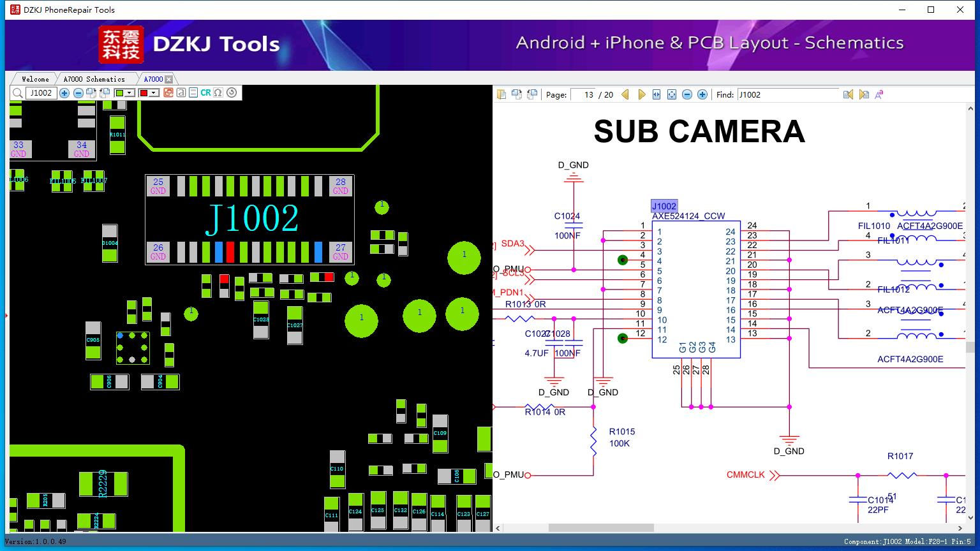Zoom in on the schematic view
Viewport: 980px width, 551px height.
(x=702, y=94)
